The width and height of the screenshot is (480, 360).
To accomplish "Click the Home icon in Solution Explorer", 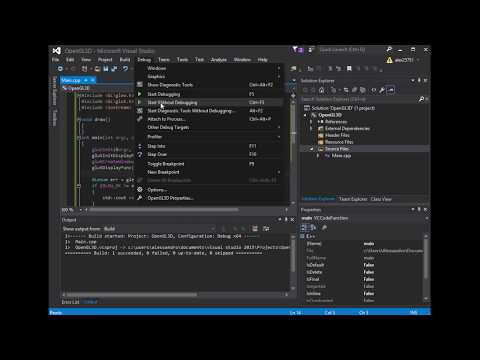I will click(x=321, y=90).
